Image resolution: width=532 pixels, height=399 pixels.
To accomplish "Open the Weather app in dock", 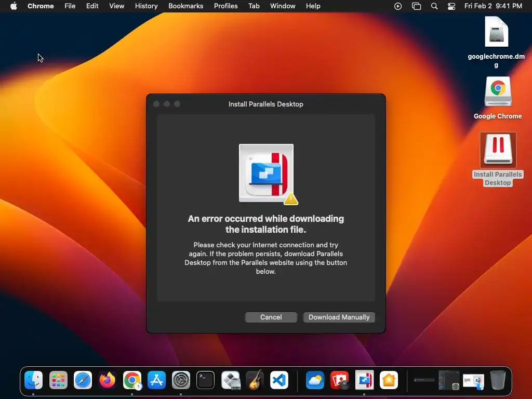I will [315, 380].
